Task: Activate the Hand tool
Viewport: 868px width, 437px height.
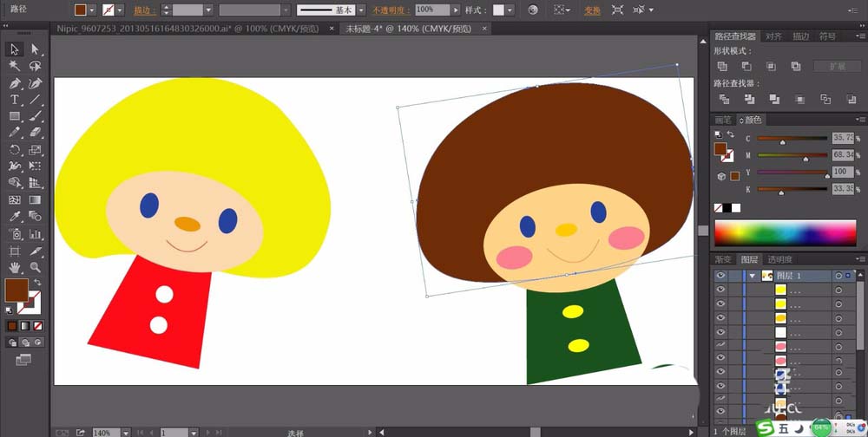Action: point(15,268)
